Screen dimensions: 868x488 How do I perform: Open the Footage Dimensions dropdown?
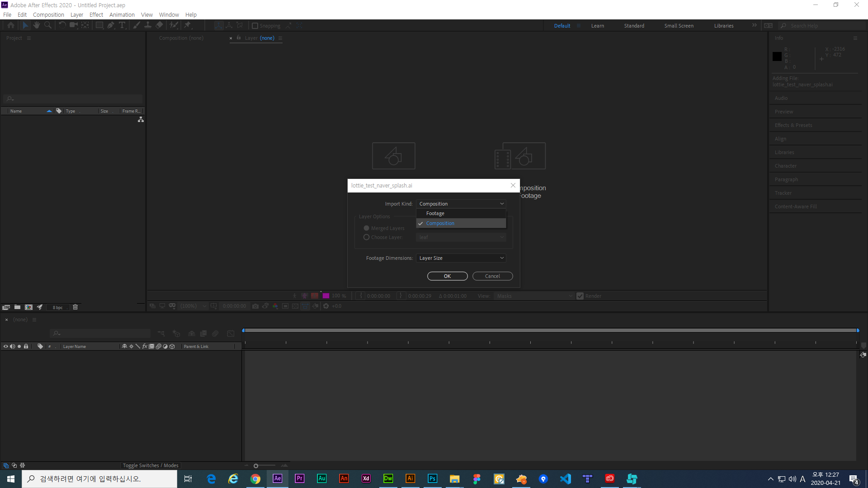click(461, 258)
